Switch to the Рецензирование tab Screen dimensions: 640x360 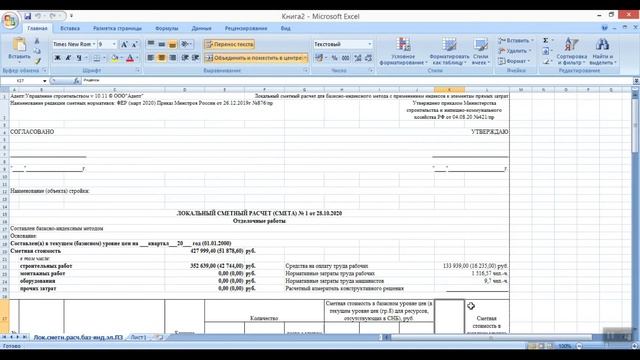point(246,28)
